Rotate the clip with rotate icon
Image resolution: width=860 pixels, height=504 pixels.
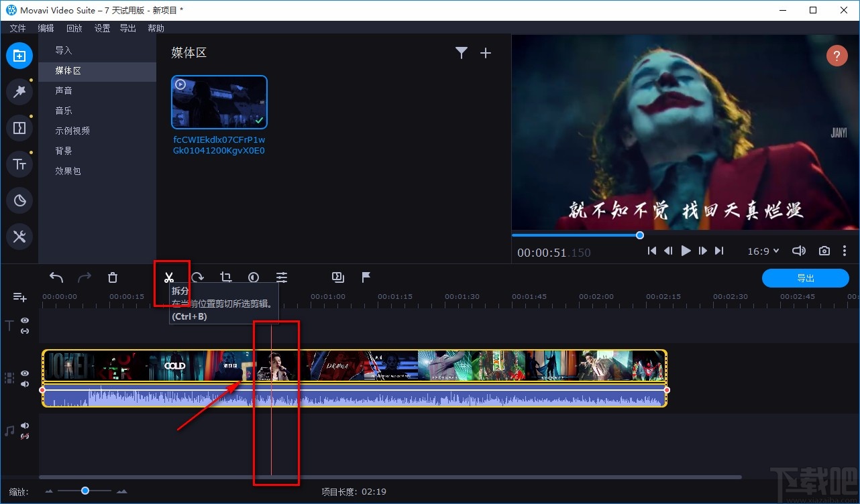click(x=197, y=277)
